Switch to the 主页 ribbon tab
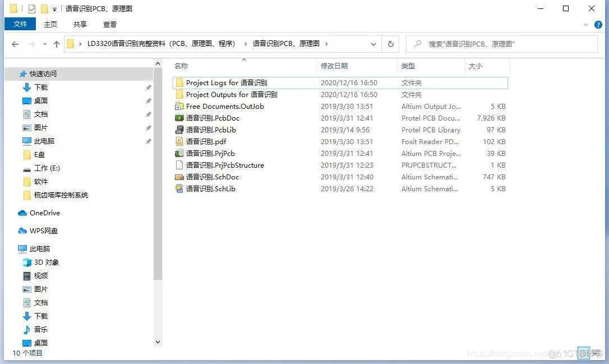 pyautogui.click(x=50, y=25)
